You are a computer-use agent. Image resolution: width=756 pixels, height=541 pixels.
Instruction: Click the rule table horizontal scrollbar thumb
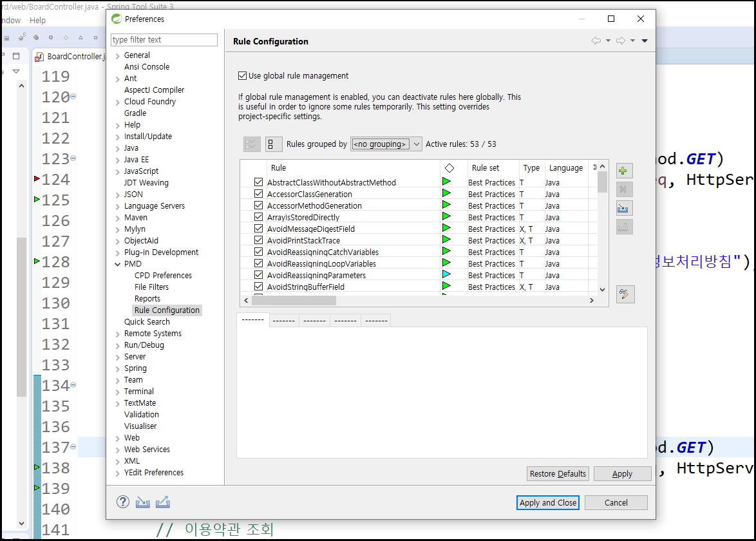coord(294,300)
